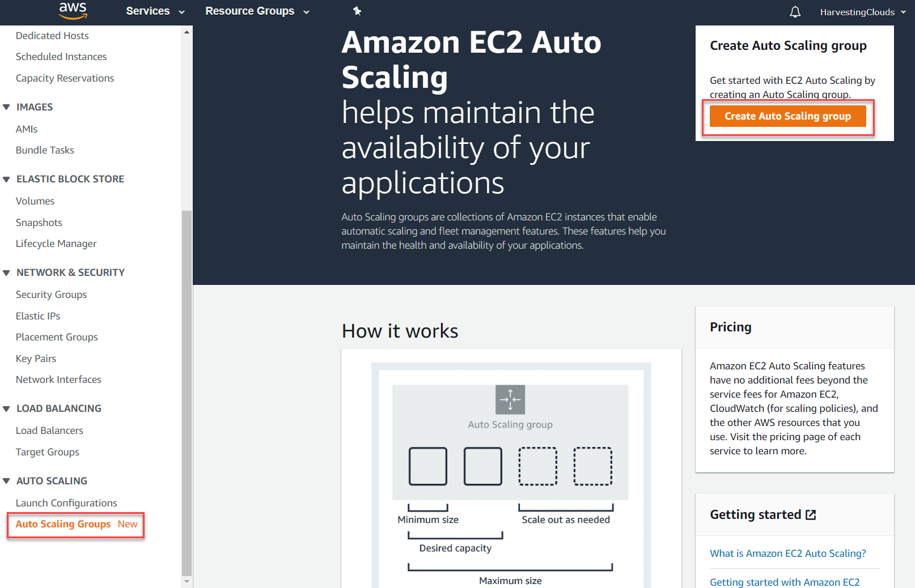Click sidebar scrollbar down arrow
Screen dimensions: 915x588
pyautogui.click(x=187, y=582)
